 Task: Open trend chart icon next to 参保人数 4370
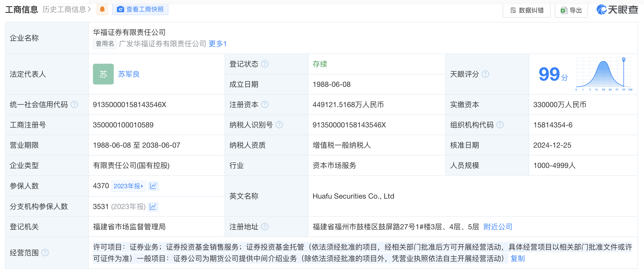(x=153, y=186)
